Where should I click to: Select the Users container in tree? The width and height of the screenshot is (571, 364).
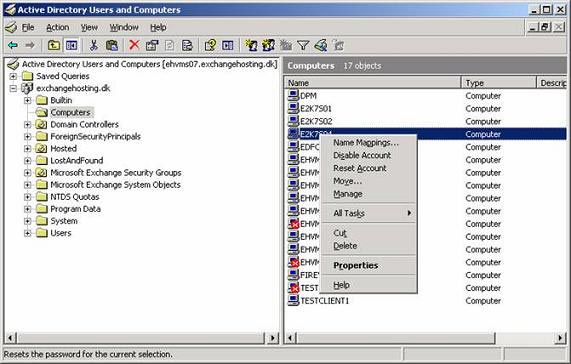61,233
